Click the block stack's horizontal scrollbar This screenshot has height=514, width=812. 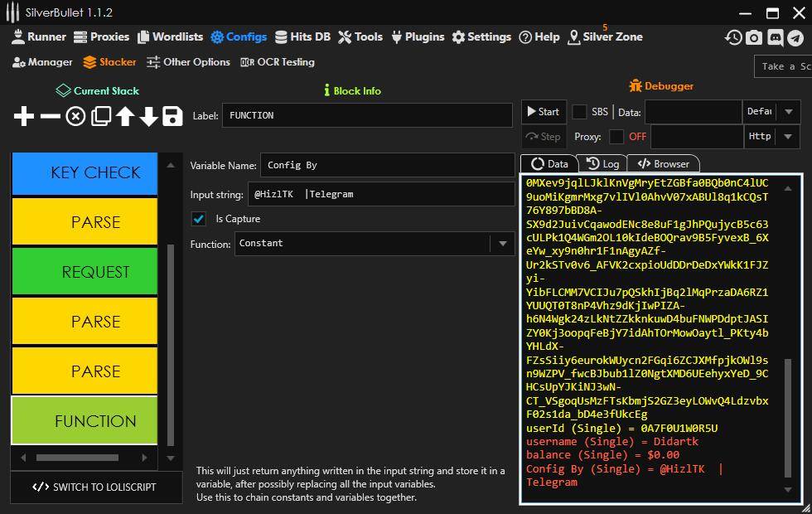(x=77, y=457)
